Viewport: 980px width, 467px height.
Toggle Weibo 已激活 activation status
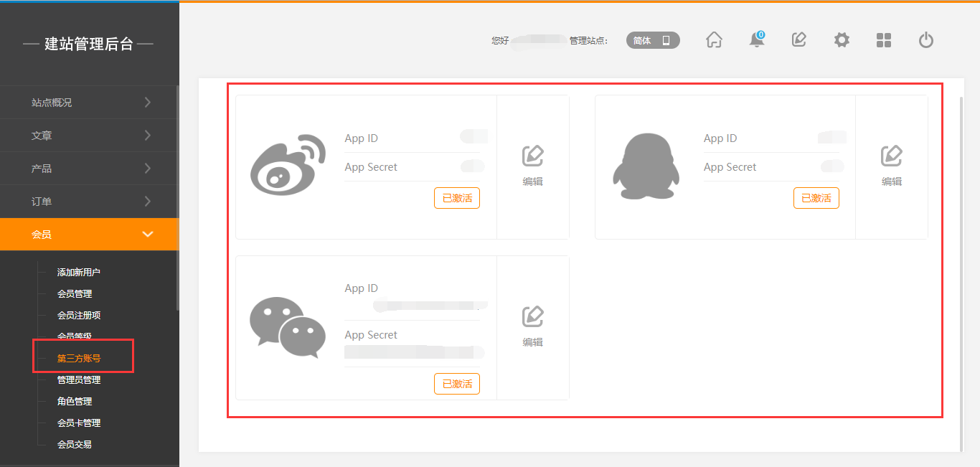(457, 198)
